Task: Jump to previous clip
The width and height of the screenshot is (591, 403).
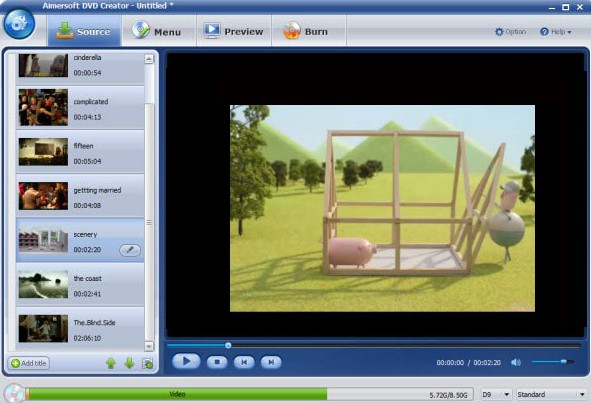Action: point(244,362)
